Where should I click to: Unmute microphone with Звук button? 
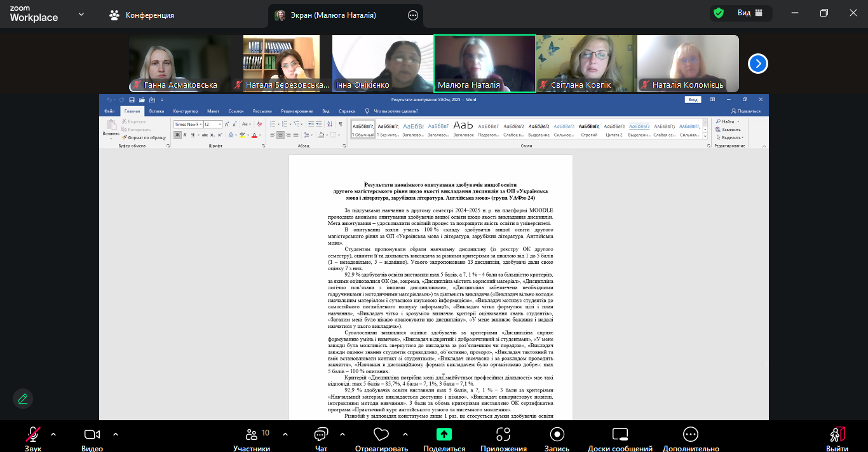pos(33,435)
